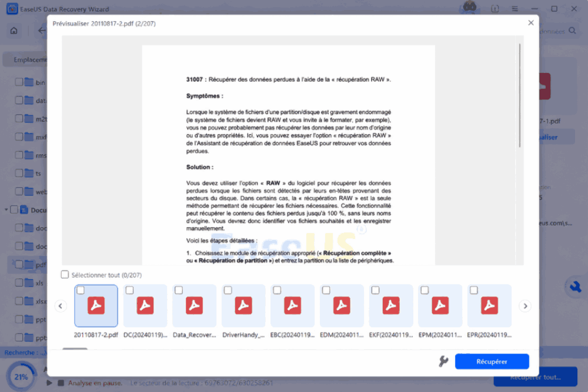Image resolution: width=588 pixels, height=392 pixels.
Task: Click the Solution heading in PDF preview
Action: tap(200, 167)
